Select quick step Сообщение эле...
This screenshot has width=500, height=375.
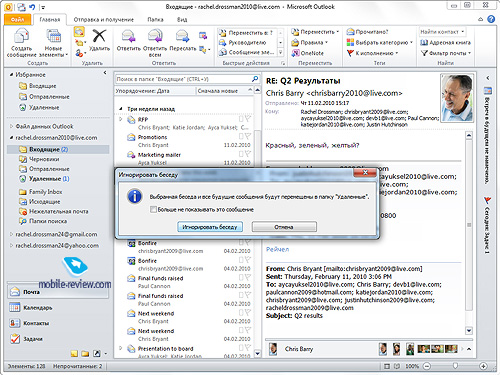247,53
